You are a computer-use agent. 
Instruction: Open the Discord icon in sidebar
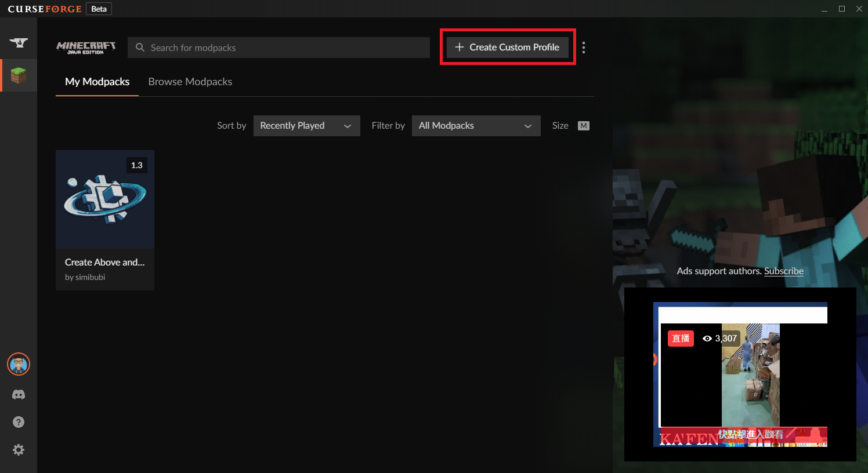coord(19,395)
